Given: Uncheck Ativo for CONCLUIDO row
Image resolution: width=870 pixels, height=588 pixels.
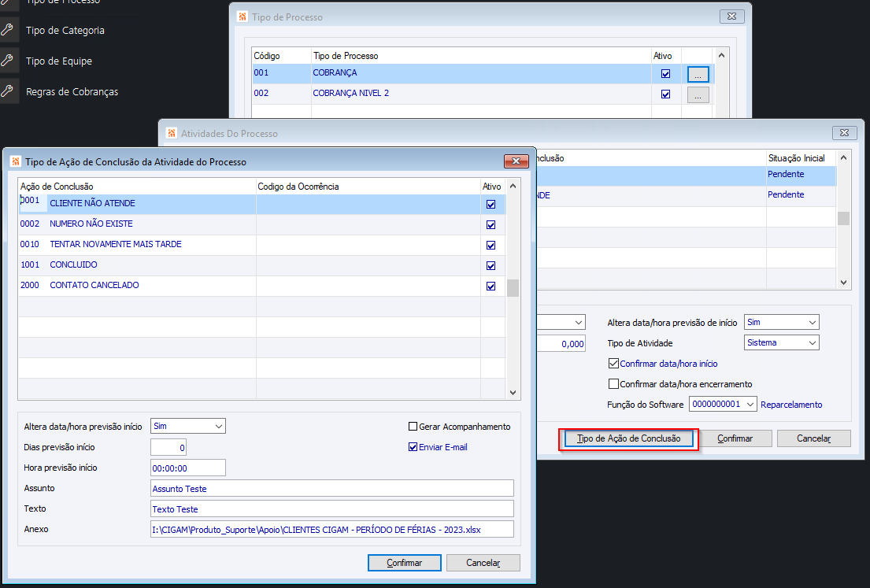Looking at the screenshot, I should 491,266.
